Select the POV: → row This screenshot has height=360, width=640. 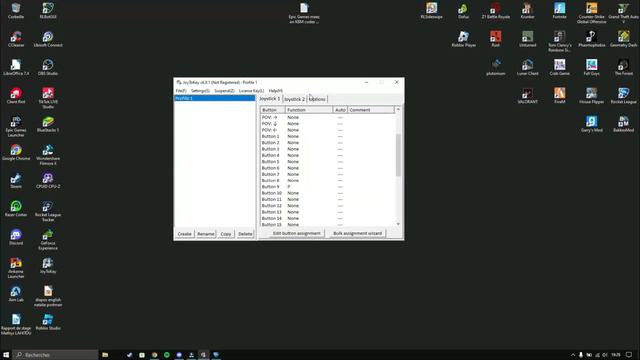click(x=328, y=117)
